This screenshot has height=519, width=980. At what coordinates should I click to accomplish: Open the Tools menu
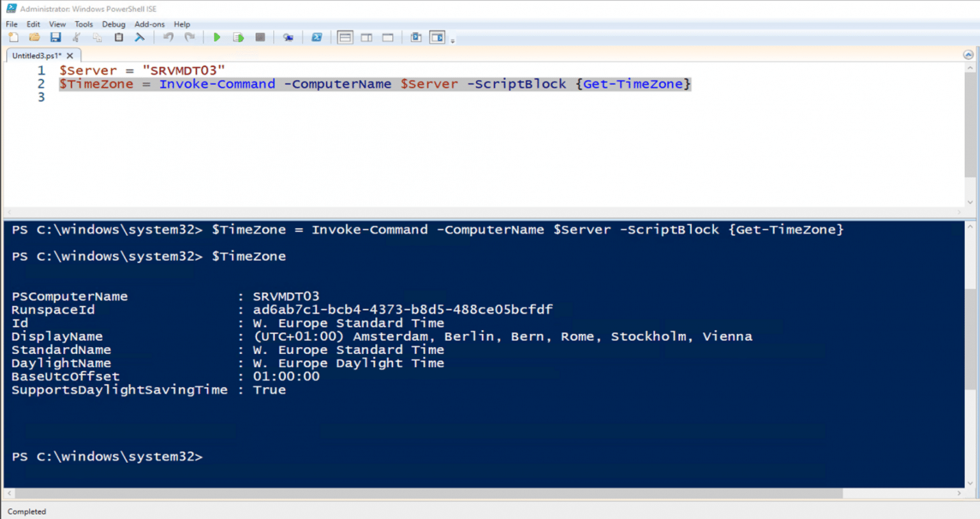pos(84,24)
